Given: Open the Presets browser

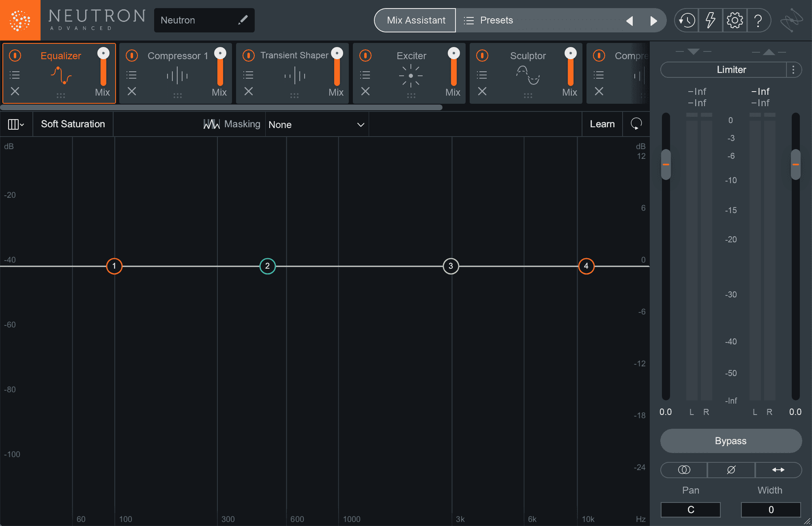Looking at the screenshot, I should click(488, 20).
